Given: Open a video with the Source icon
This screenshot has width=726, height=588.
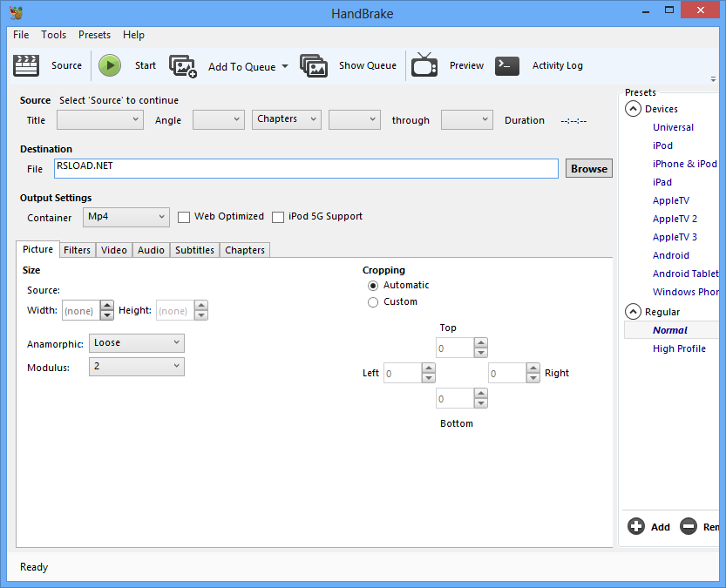Looking at the screenshot, I should point(25,65).
